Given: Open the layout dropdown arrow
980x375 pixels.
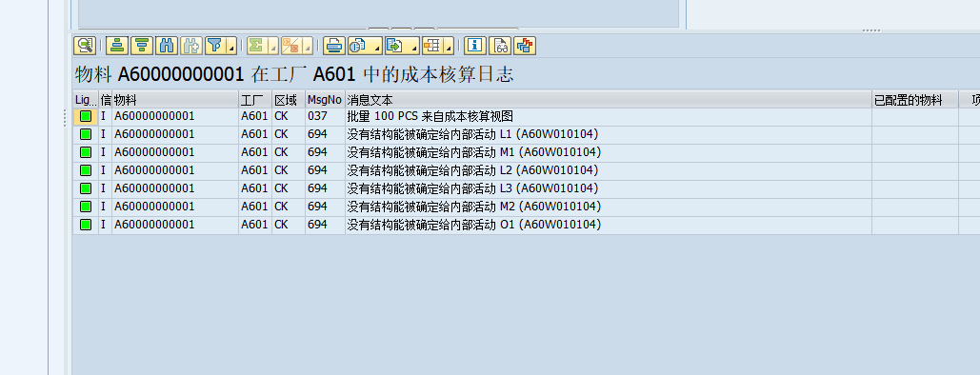Looking at the screenshot, I should pyautogui.click(x=450, y=47).
